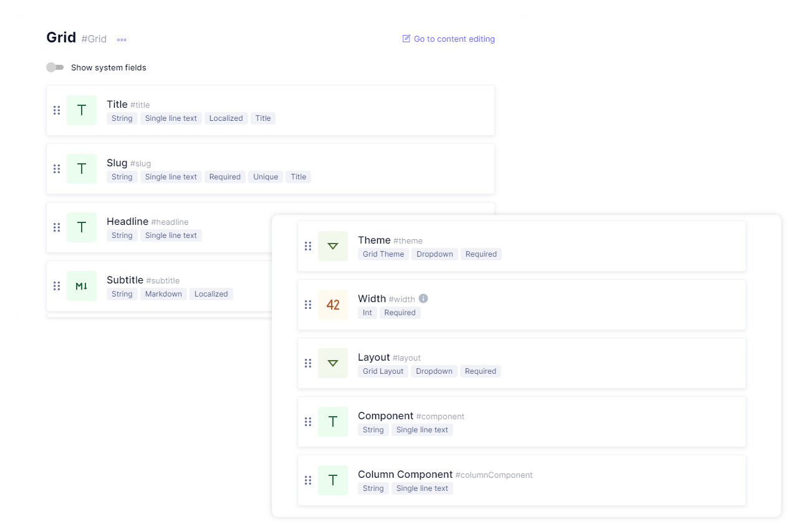This screenshot has height=532, width=798.
Task: Click the drag handle of Width field
Action: 308,305
